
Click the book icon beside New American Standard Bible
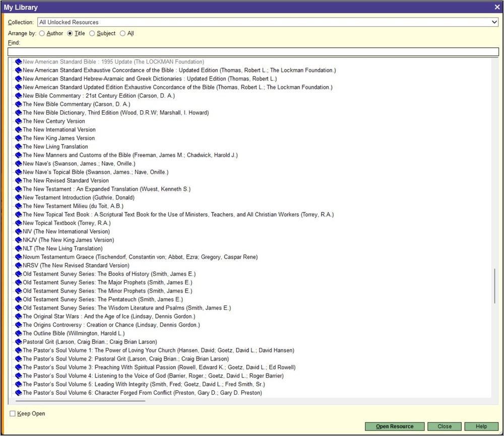(x=18, y=61)
